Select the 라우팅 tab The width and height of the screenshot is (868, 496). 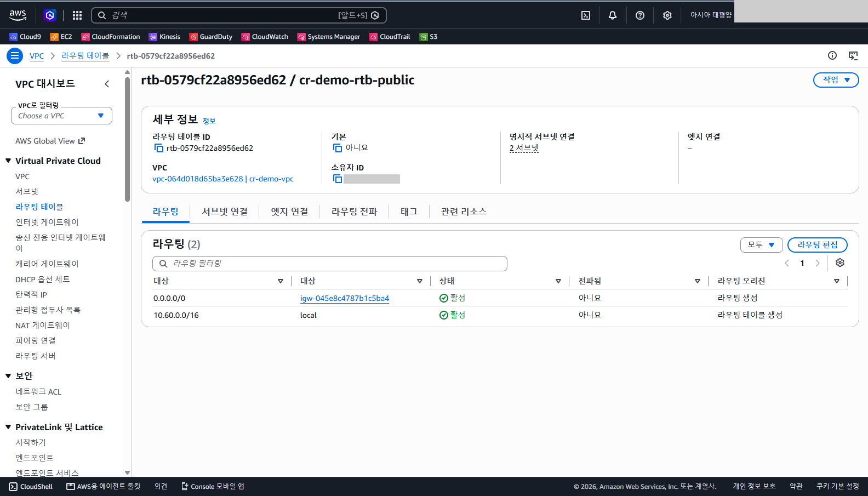click(165, 212)
